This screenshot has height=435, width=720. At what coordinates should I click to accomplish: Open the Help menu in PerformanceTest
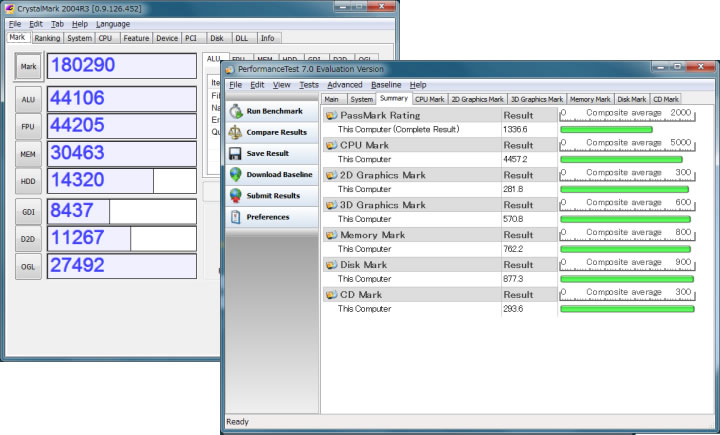pos(418,85)
